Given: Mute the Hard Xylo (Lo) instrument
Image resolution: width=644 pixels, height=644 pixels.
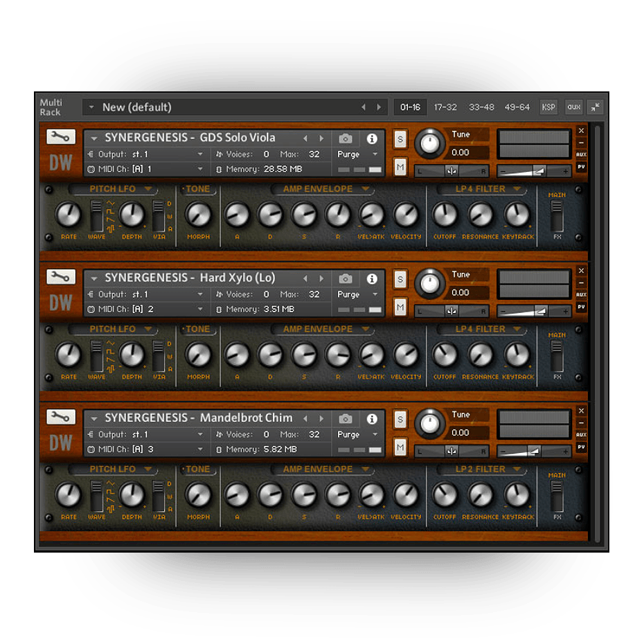Looking at the screenshot, I should (x=400, y=307).
